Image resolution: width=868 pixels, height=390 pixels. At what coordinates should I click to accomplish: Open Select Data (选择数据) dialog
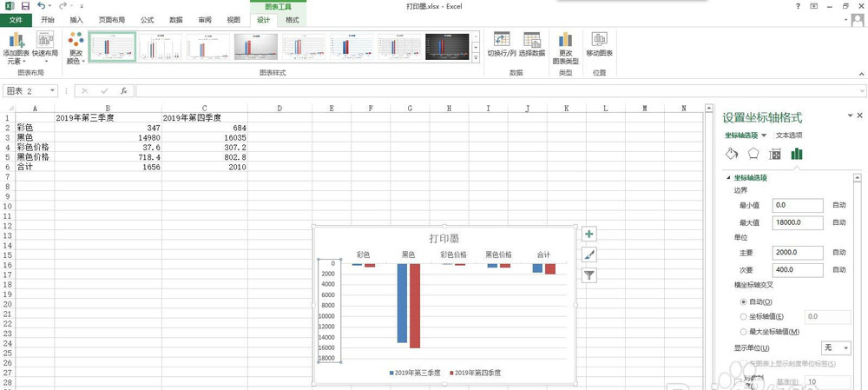click(531, 44)
